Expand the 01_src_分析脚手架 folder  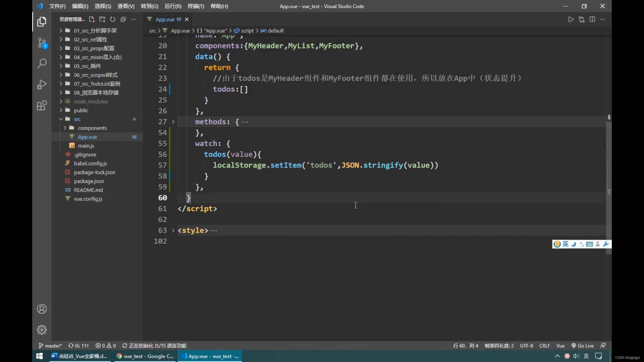pyautogui.click(x=97, y=31)
